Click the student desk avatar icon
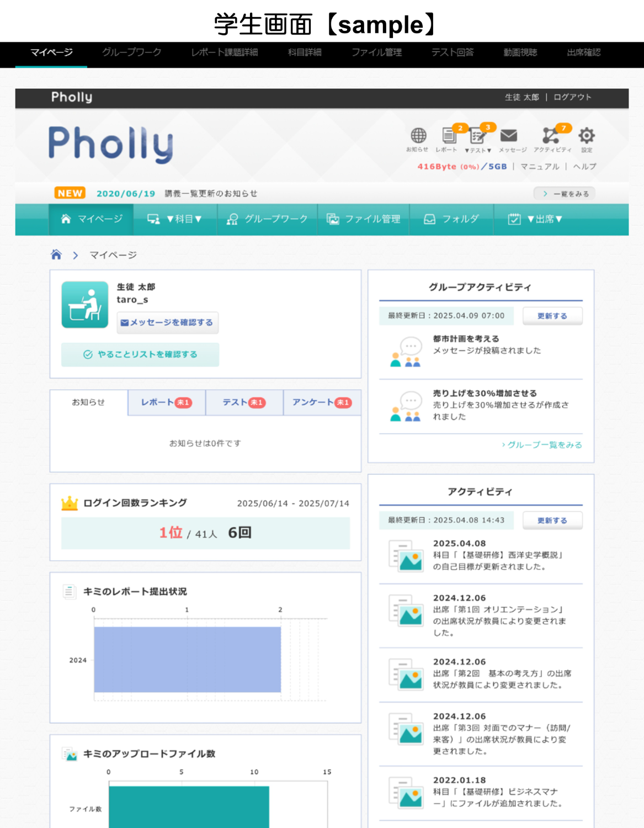 84,305
